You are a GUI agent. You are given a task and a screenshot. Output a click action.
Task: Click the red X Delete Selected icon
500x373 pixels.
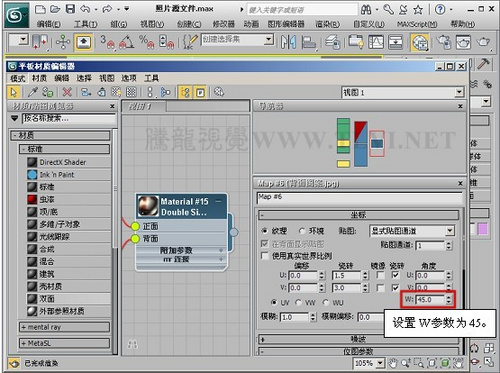coord(67,92)
